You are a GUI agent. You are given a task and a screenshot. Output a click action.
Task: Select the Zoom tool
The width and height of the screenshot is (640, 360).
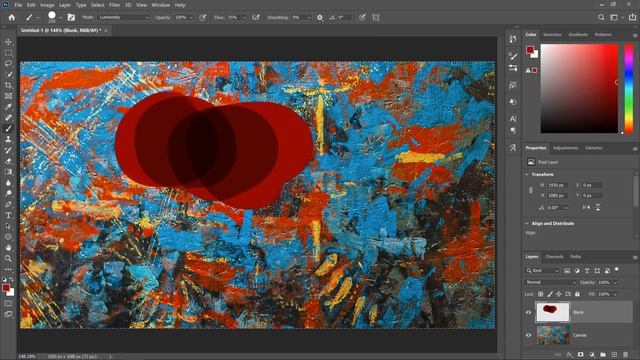coord(8,258)
